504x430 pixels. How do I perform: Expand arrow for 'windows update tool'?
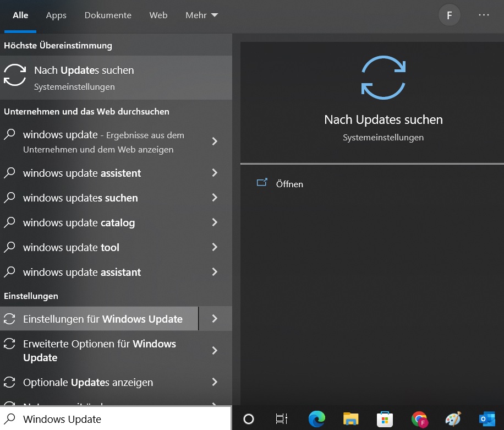tap(215, 247)
